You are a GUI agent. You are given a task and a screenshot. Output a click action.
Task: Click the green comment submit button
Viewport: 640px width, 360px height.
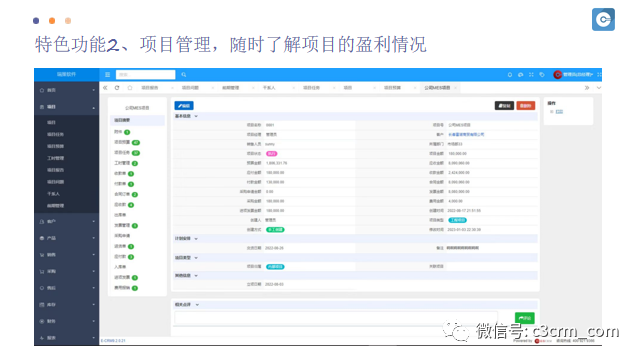click(x=524, y=318)
